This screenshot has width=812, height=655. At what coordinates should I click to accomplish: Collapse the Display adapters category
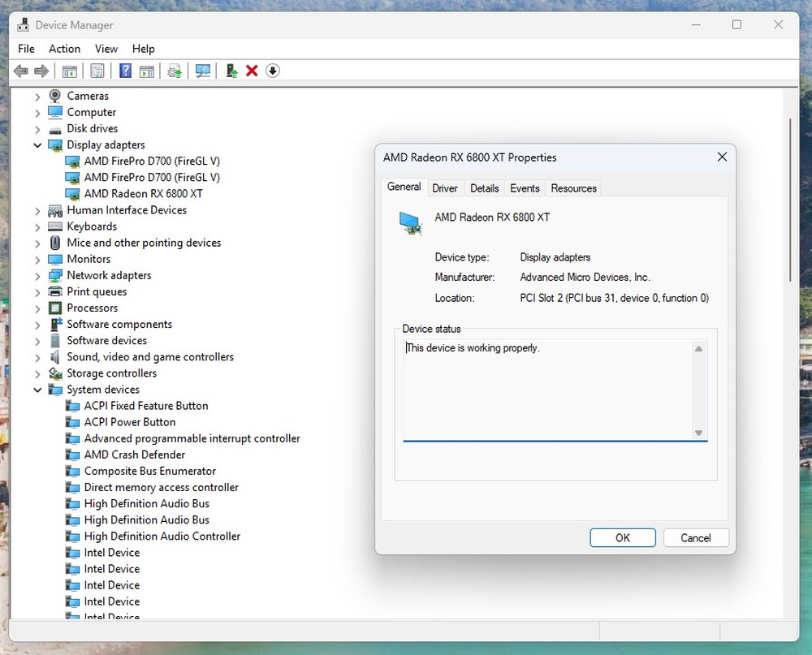point(37,145)
